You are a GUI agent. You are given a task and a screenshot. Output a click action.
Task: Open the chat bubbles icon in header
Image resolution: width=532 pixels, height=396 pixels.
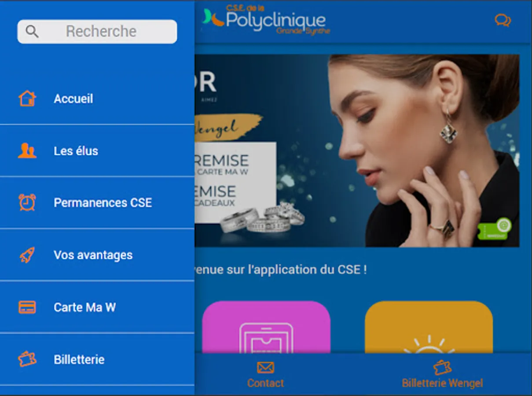click(503, 20)
